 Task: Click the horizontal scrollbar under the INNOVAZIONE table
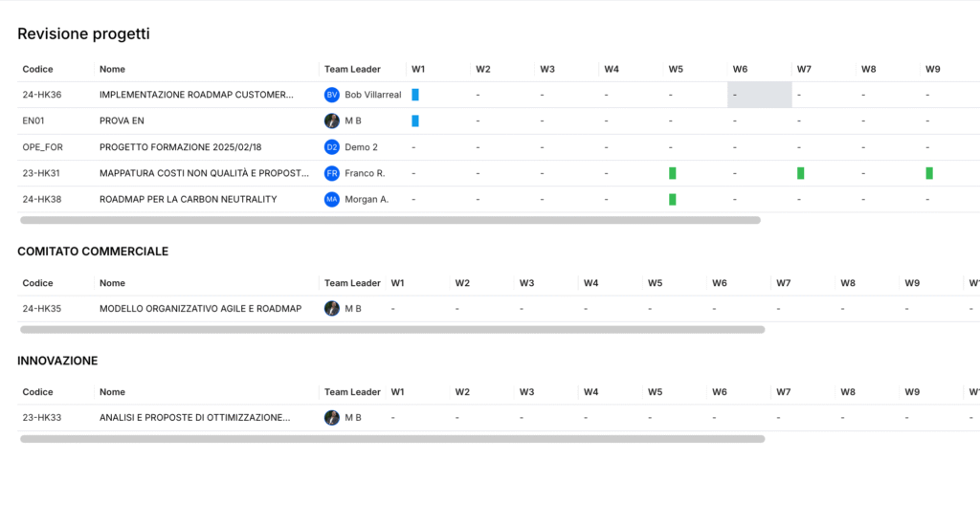(392, 439)
